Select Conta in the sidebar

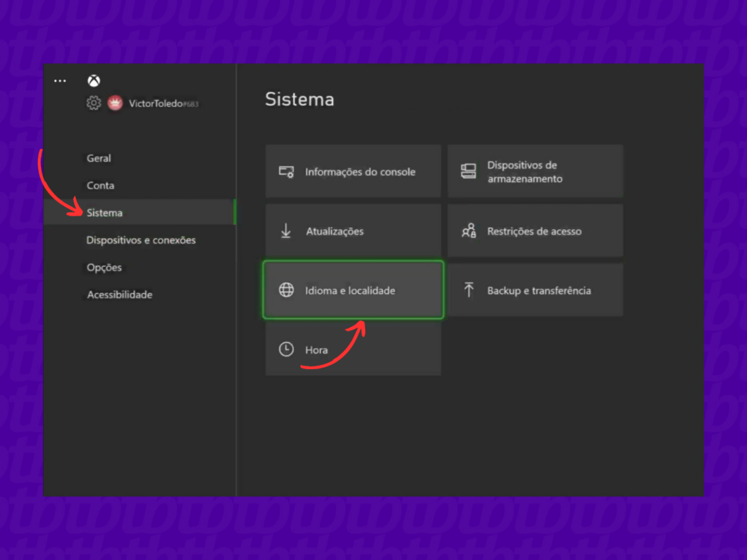(100, 186)
